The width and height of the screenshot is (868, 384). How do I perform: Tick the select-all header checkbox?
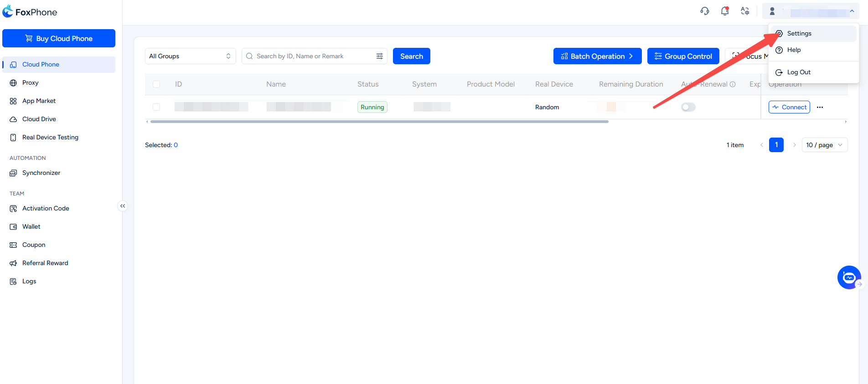[156, 84]
